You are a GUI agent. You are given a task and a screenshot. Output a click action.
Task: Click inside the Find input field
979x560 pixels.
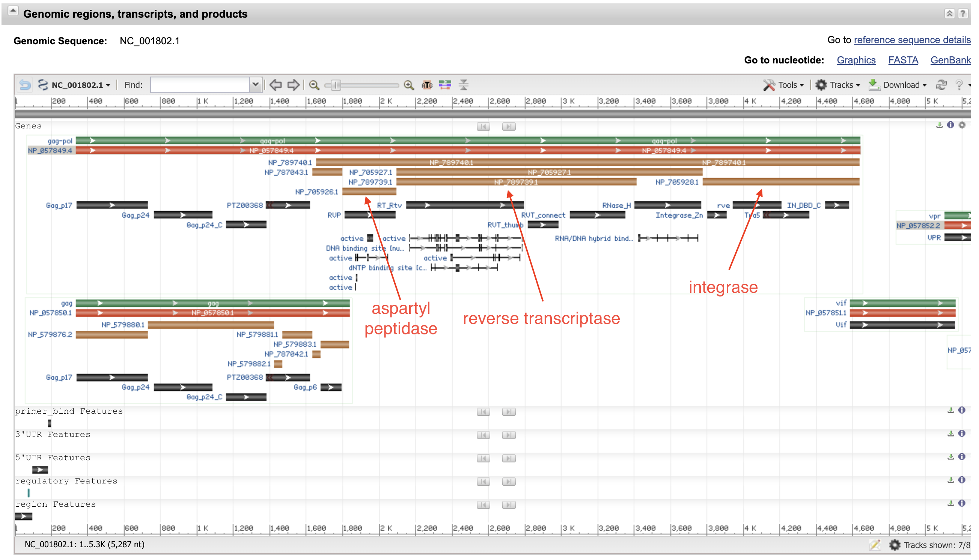(200, 85)
